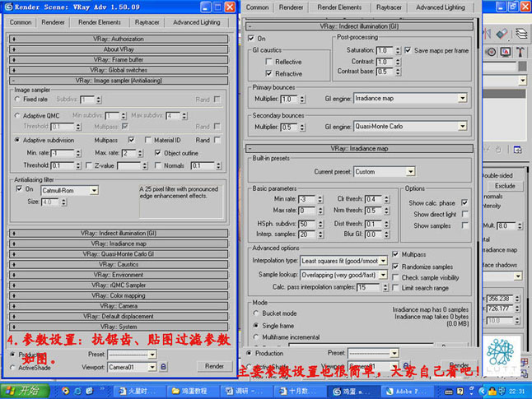Viewport: 532px width, 399px height.
Task: Click the Mult. 8.0 input field
Action: point(506,225)
